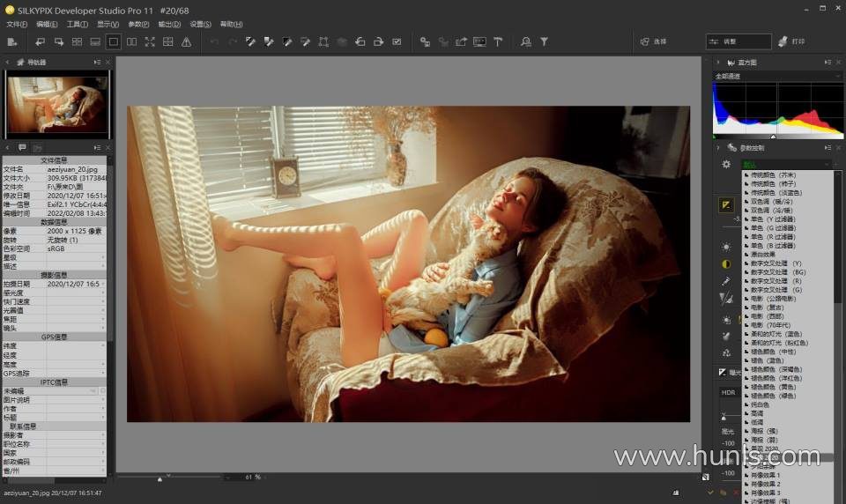Click the filter funnel icon in toolbar

pyautogui.click(x=545, y=41)
